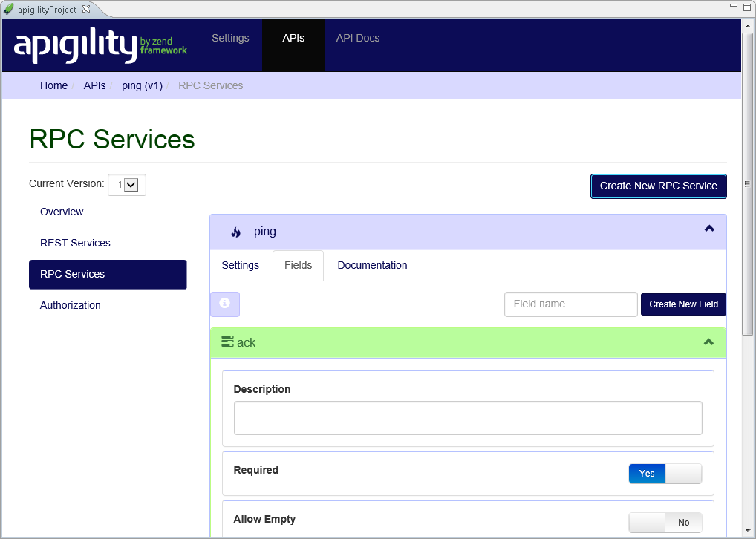The height and width of the screenshot is (539, 756).
Task: Click the Create New Field button
Action: (684, 304)
